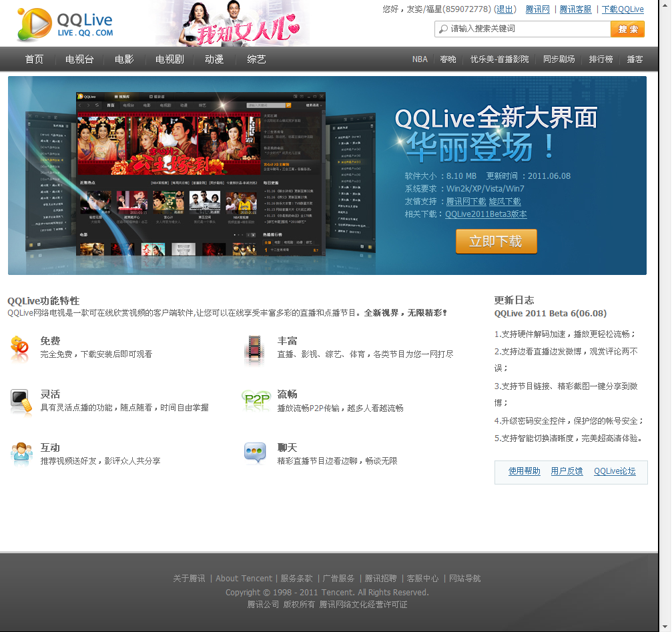Click the 免费 free feature icon

tap(20, 348)
